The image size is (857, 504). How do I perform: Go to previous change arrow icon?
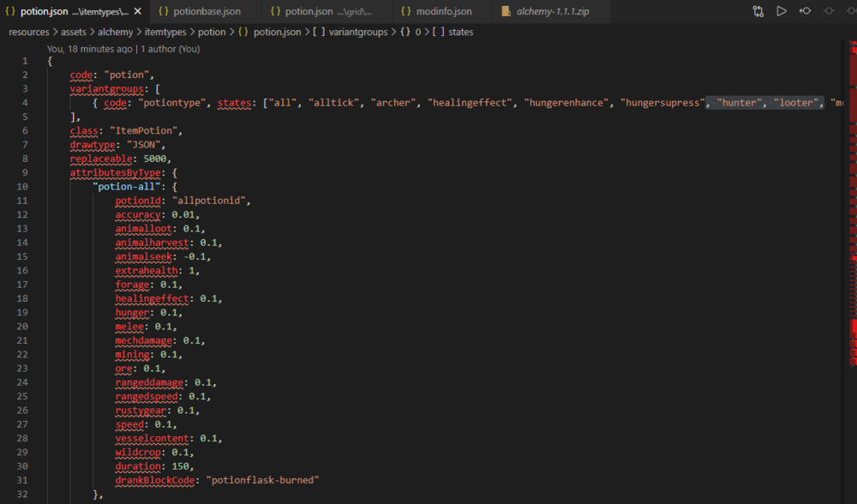click(805, 11)
